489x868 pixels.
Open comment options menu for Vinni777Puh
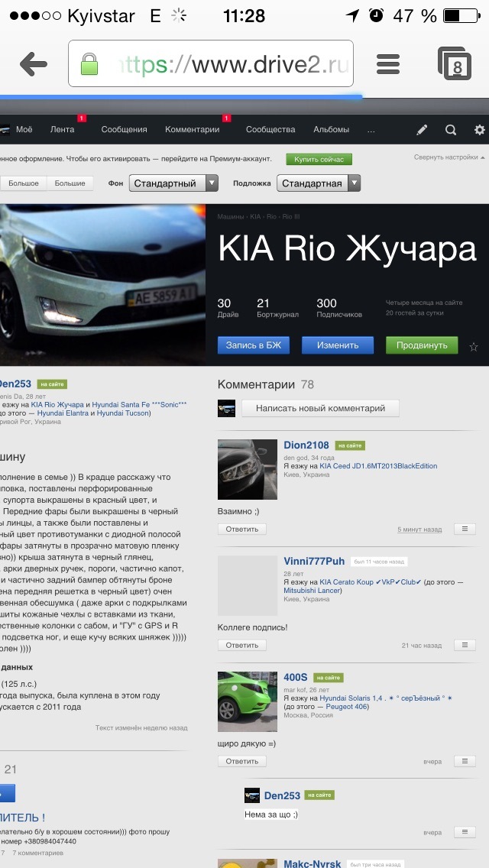[x=465, y=646]
